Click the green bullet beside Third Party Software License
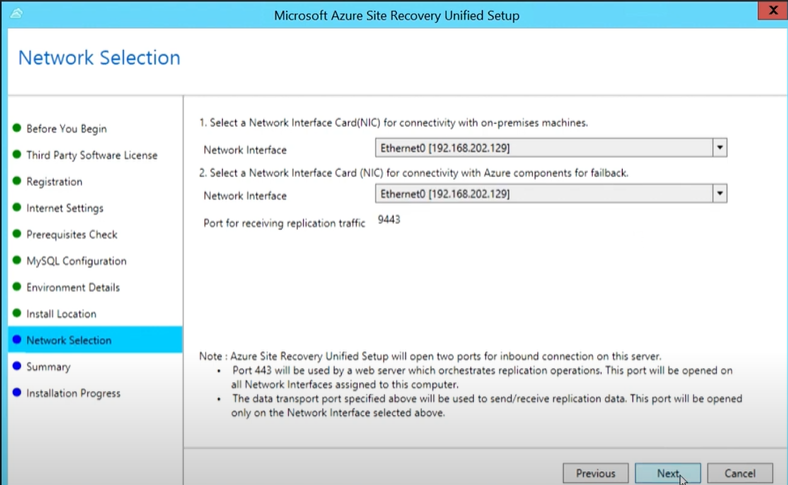 pos(17,154)
